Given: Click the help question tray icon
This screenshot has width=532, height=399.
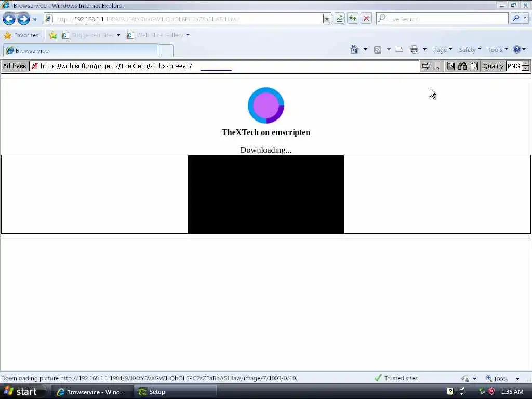Looking at the screenshot, I should [x=450, y=392].
